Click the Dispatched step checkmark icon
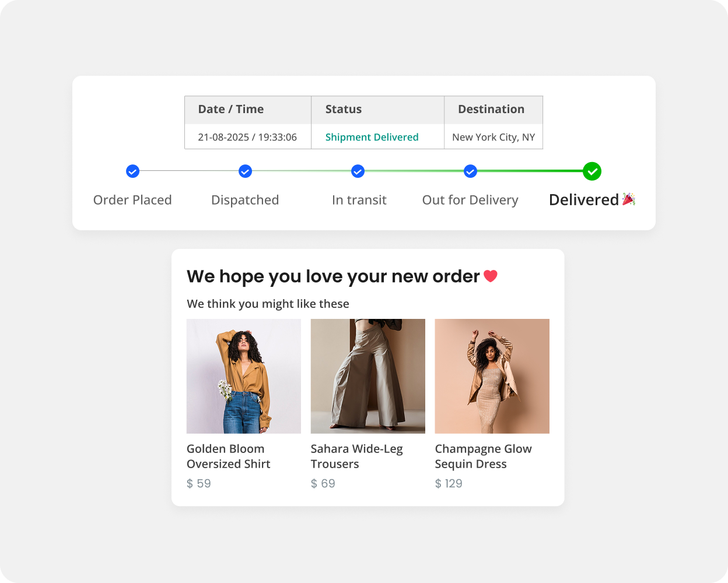The image size is (728, 583). coord(245,171)
